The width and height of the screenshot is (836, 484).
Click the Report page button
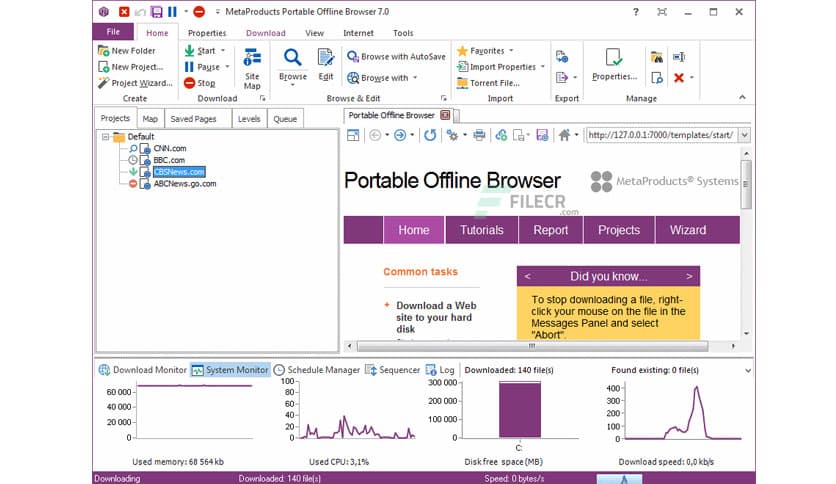point(551,230)
